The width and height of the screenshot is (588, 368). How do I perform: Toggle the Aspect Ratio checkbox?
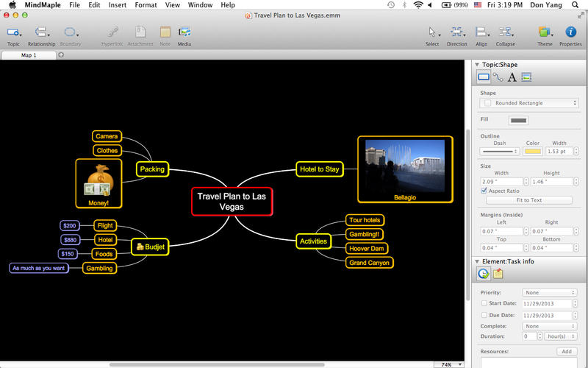(x=484, y=191)
